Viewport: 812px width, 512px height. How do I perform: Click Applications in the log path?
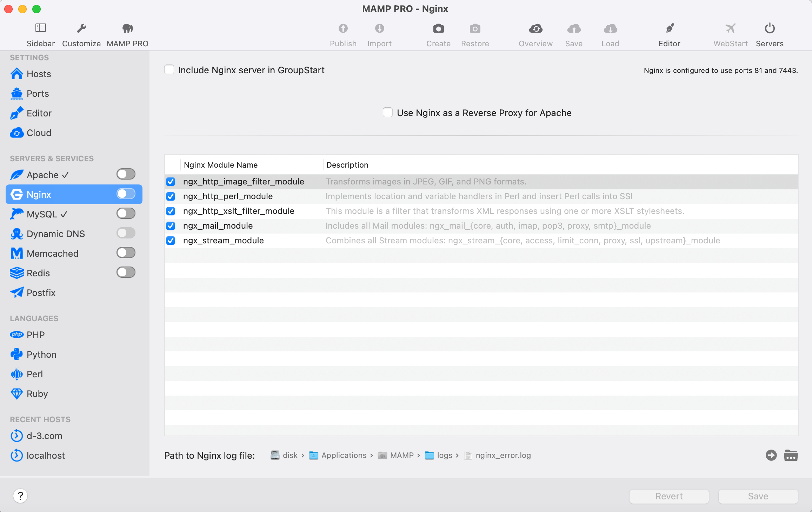[x=338, y=455]
